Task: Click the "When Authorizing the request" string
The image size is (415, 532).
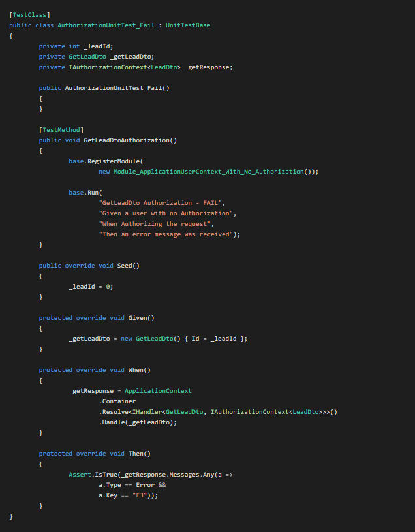Action: pyautogui.click(x=154, y=223)
